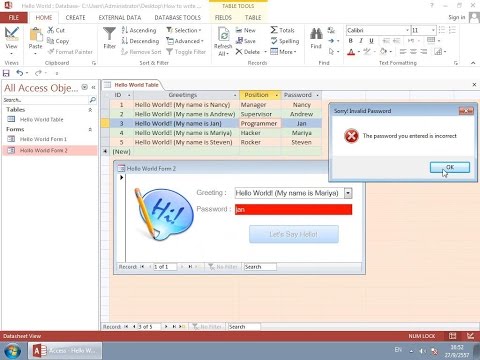Screen dimensions: 480x360
Task: Switch to the TABLE tab
Action: point(253,18)
